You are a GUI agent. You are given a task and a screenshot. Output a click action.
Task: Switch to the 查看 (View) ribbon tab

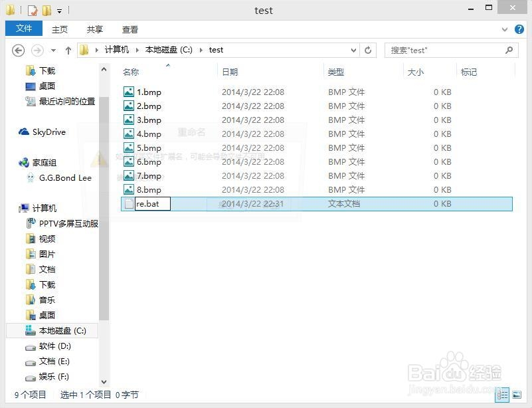click(x=130, y=29)
